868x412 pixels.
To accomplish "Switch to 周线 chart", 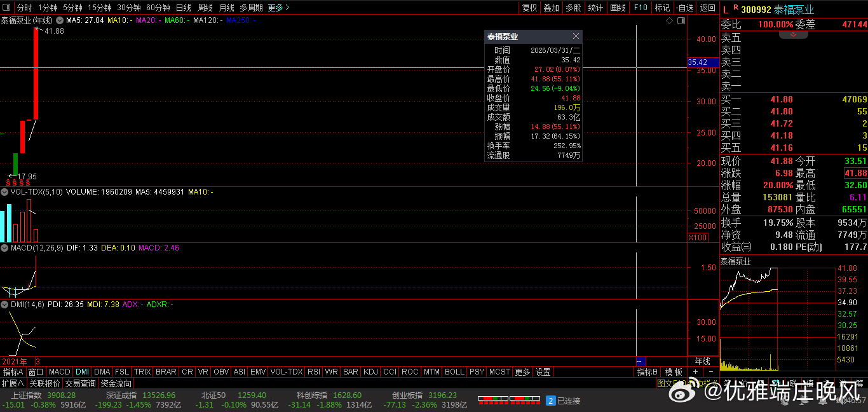I will [205, 8].
